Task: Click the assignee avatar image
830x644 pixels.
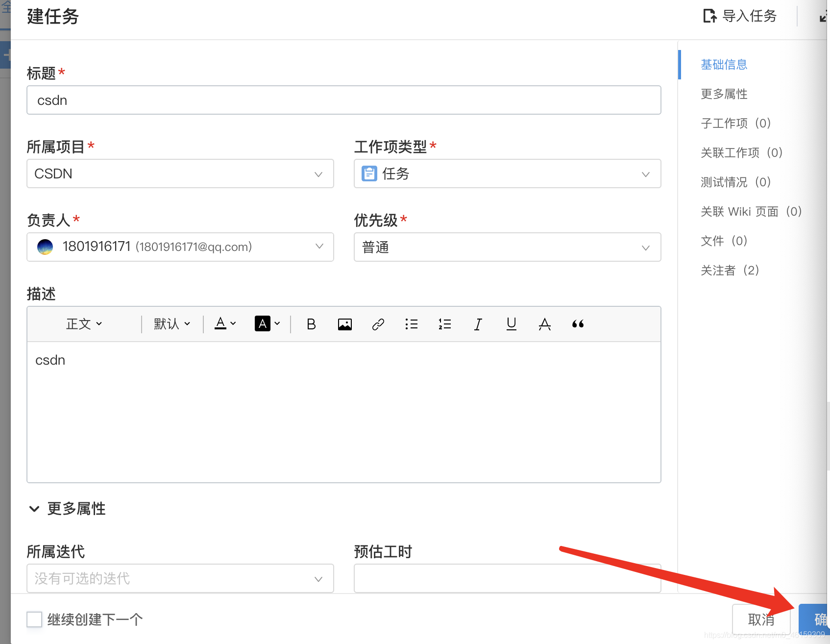Action: pos(45,247)
